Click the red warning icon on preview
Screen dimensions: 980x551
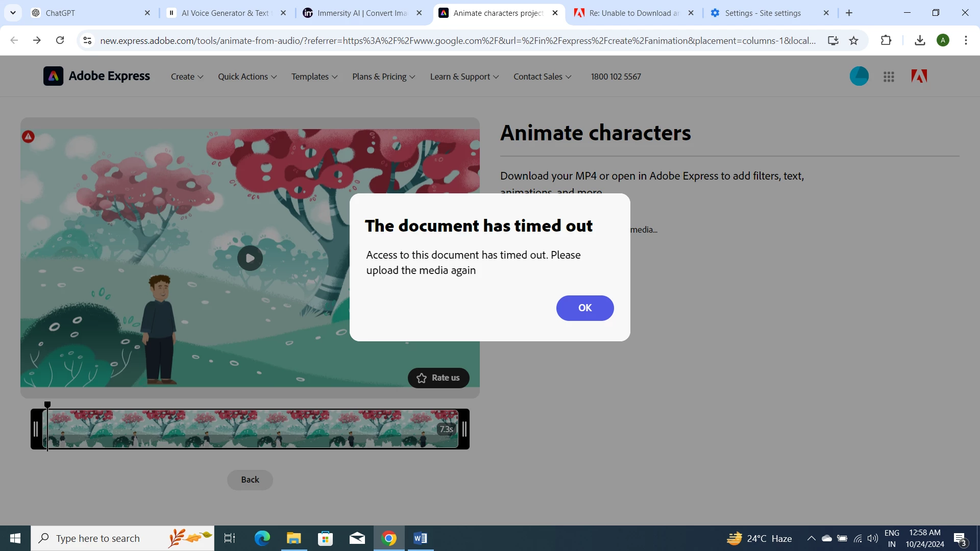28,137
